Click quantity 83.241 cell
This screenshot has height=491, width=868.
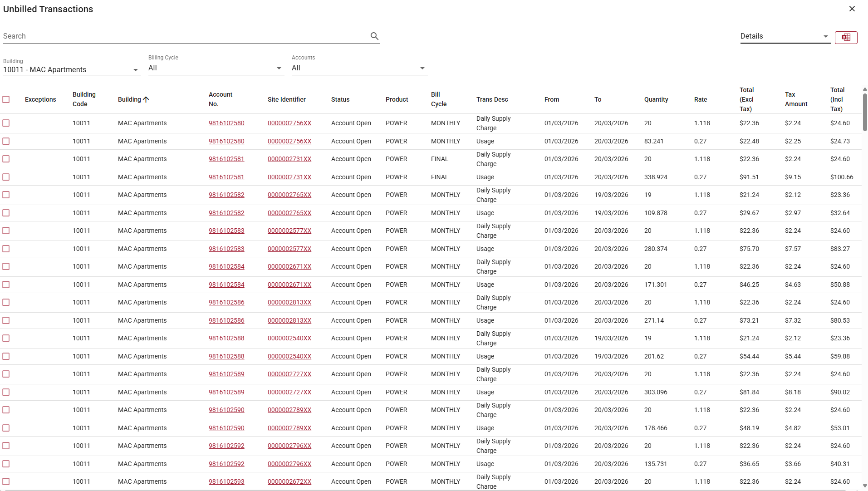click(x=654, y=141)
